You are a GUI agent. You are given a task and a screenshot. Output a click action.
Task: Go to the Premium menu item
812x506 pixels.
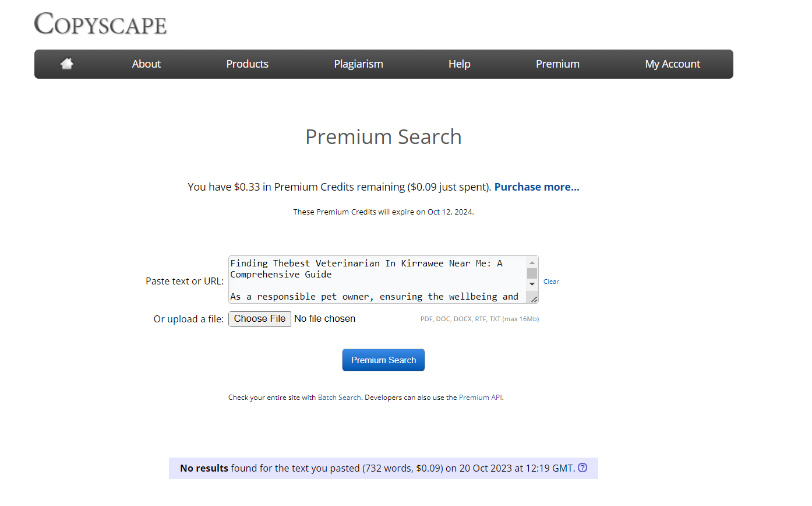pyautogui.click(x=557, y=64)
